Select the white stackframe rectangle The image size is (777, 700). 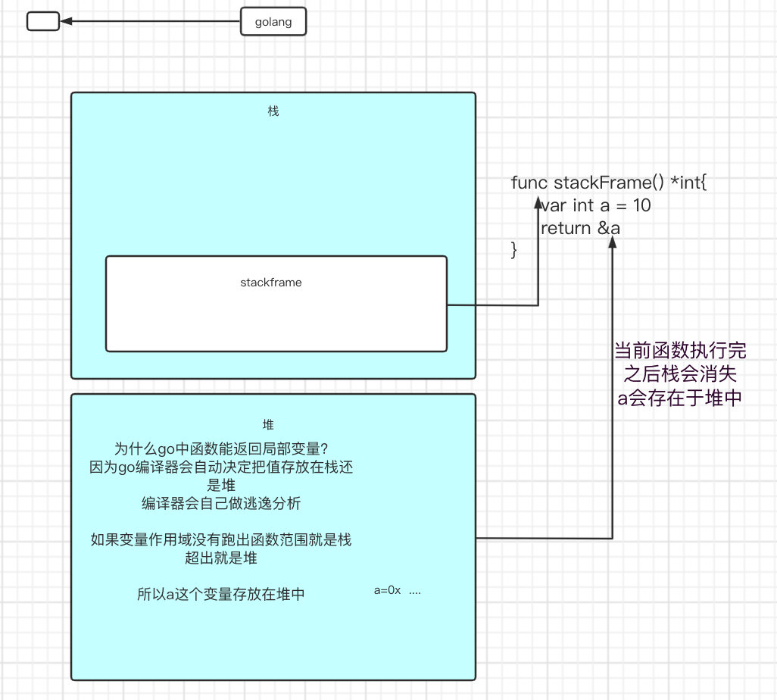[x=276, y=318]
